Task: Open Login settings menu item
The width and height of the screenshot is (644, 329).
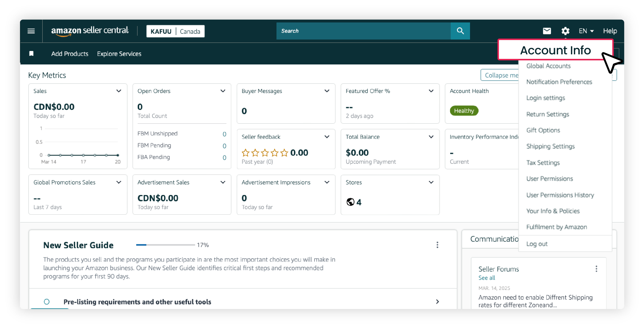Action: (546, 98)
